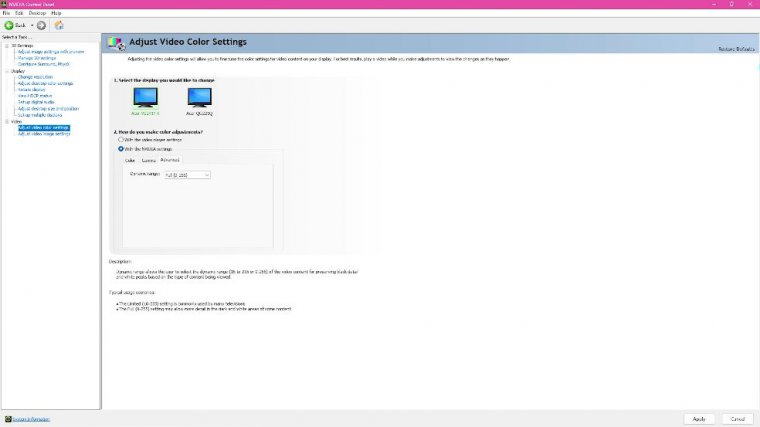
Task: Open the Desktop menu
Action: pos(37,13)
